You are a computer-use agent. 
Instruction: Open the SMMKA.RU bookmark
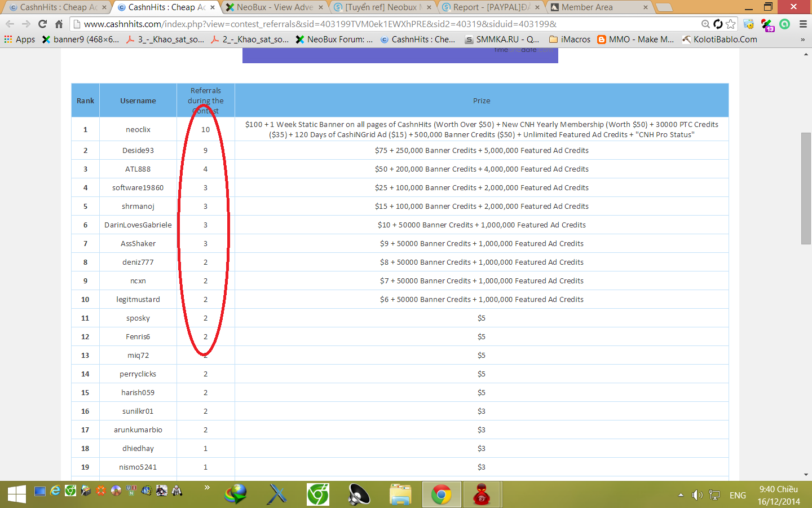pyautogui.click(x=502, y=40)
